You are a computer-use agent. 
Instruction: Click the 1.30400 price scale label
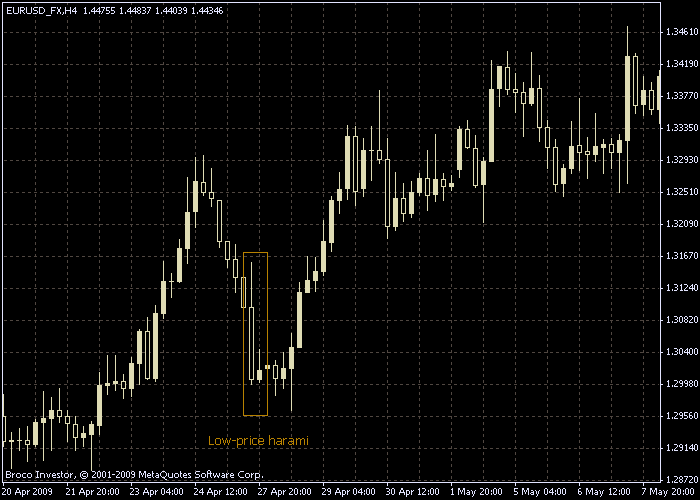coord(681,352)
